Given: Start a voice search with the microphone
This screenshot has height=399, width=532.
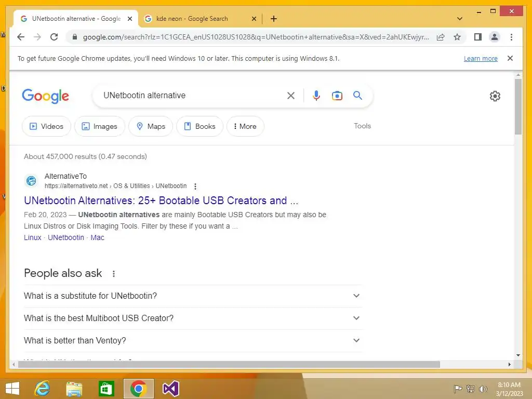Looking at the screenshot, I should (316, 96).
